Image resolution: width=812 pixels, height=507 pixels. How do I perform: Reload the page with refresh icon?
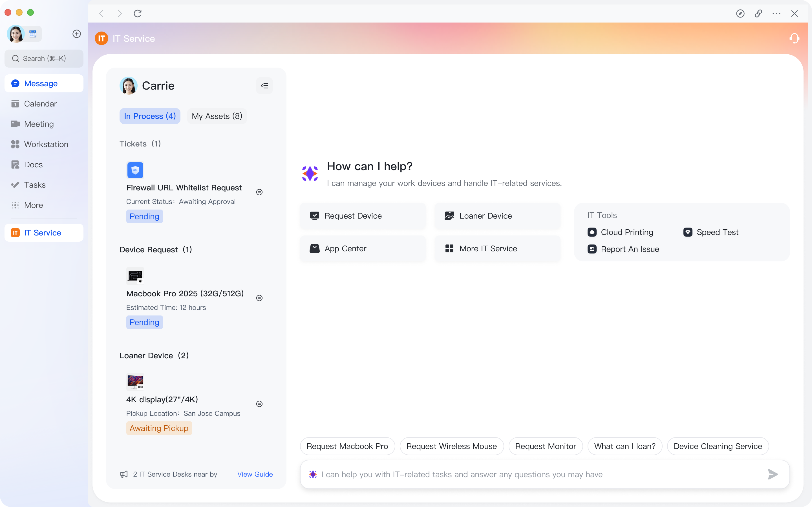pos(138,14)
